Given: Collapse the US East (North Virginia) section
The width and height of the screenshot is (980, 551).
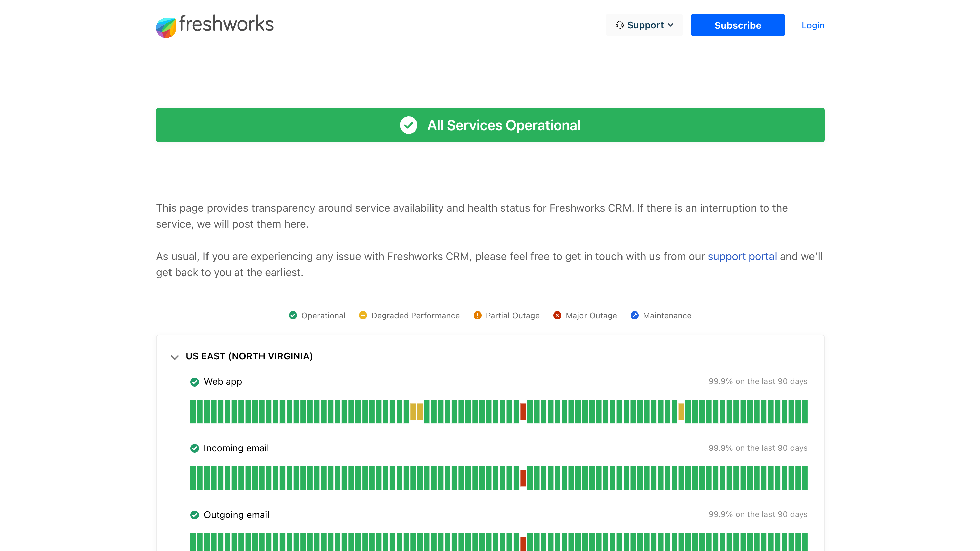Looking at the screenshot, I should click(174, 357).
